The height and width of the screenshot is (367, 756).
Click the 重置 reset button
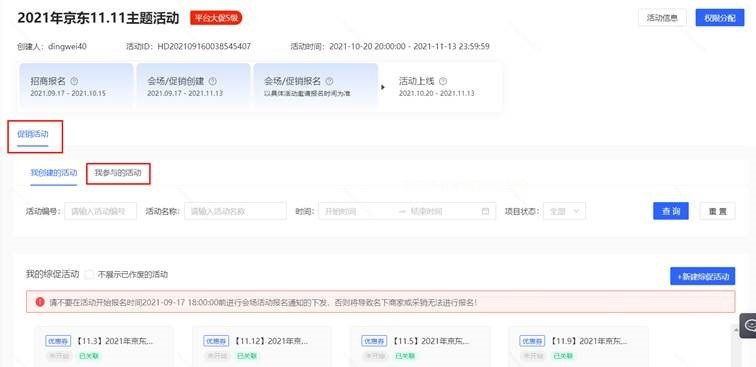[717, 211]
